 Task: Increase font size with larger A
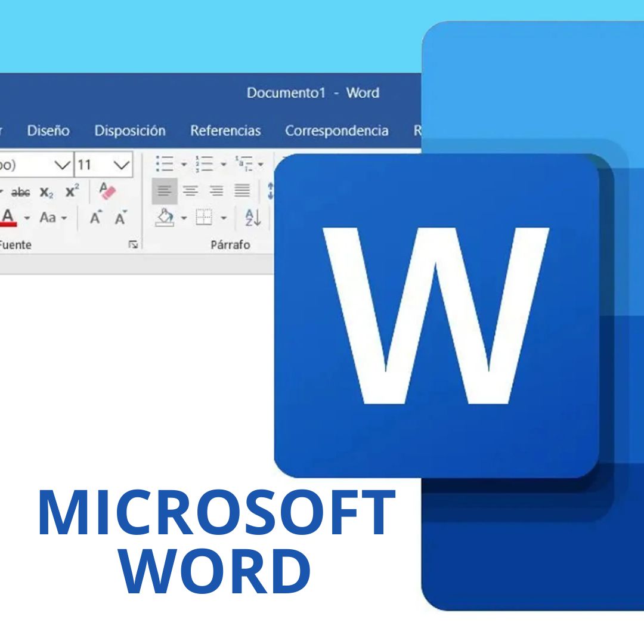pyautogui.click(x=96, y=217)
